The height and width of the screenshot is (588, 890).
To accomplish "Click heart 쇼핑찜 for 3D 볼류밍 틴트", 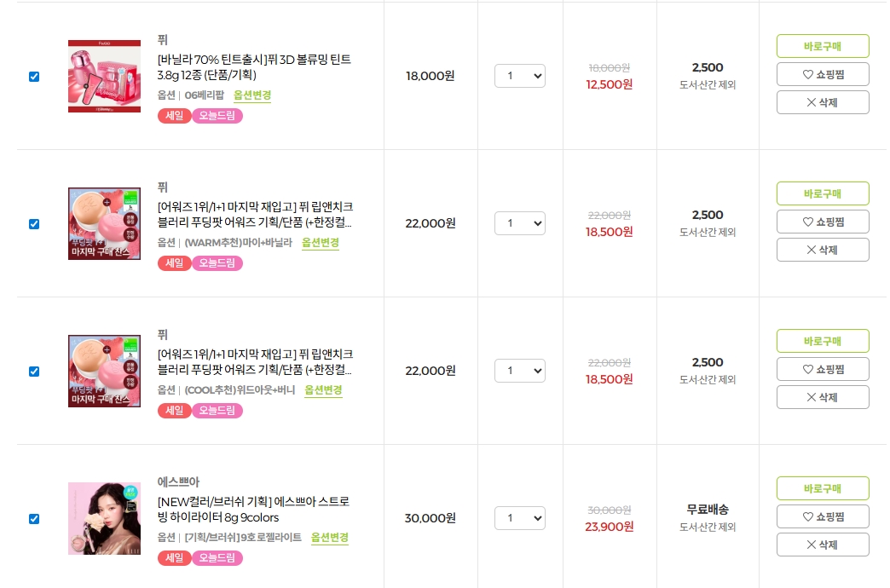I will [x=823, y=74].
